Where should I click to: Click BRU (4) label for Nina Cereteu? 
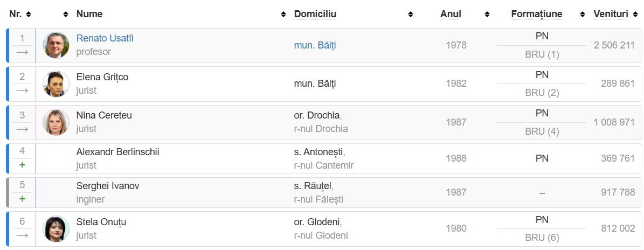[x=542, y=131]
